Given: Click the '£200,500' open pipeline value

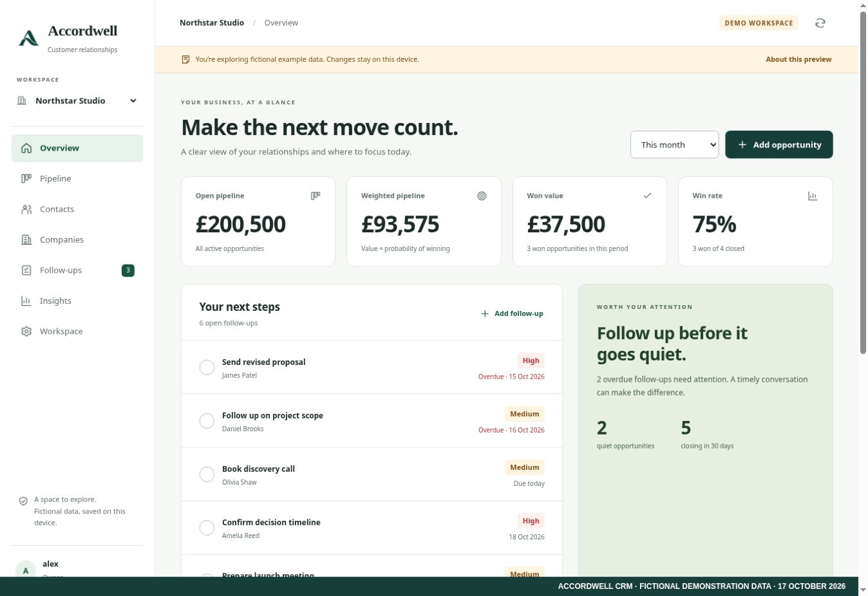Looking at the screenshot, I should pyautogui.click(x=241, y=224).
